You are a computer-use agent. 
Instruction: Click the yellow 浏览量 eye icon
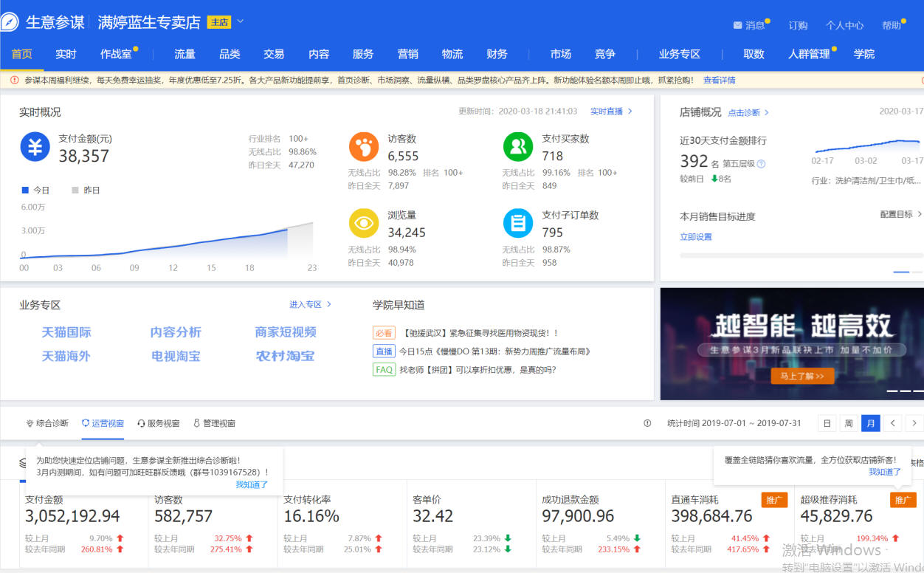tap(364, 223)
